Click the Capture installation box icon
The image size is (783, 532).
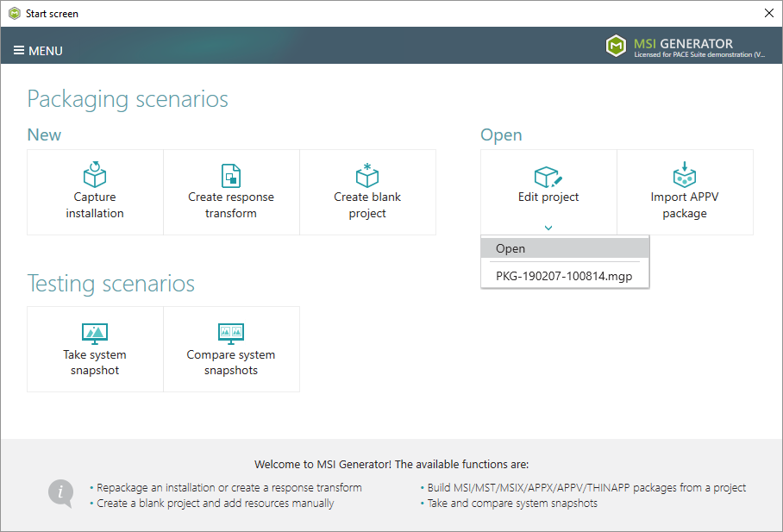[95, 174]
